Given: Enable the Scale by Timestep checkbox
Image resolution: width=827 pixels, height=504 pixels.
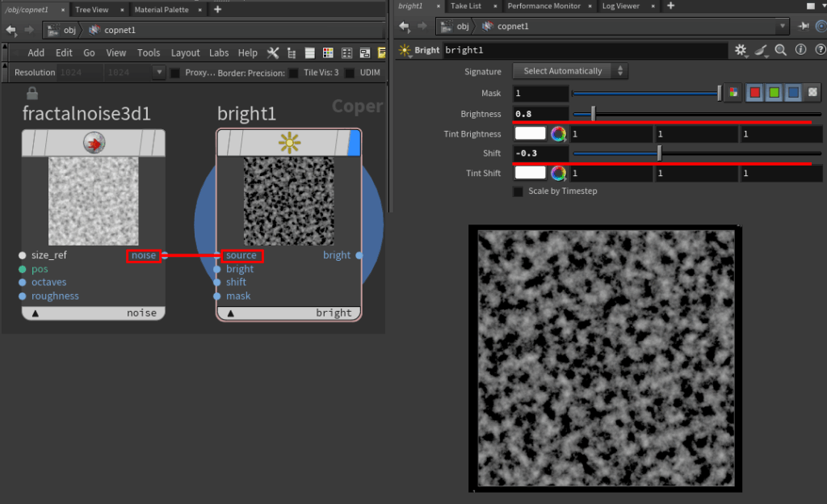Looking at the screenshot, I should (x=518, y=191).
